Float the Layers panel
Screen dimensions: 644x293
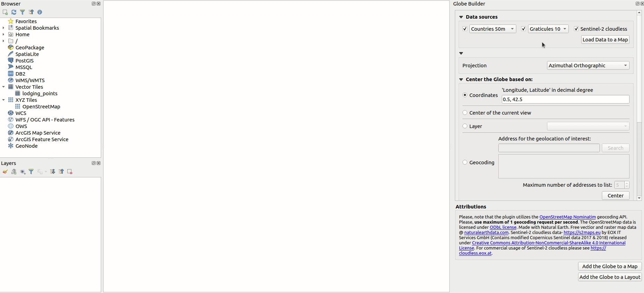[94, 163]
